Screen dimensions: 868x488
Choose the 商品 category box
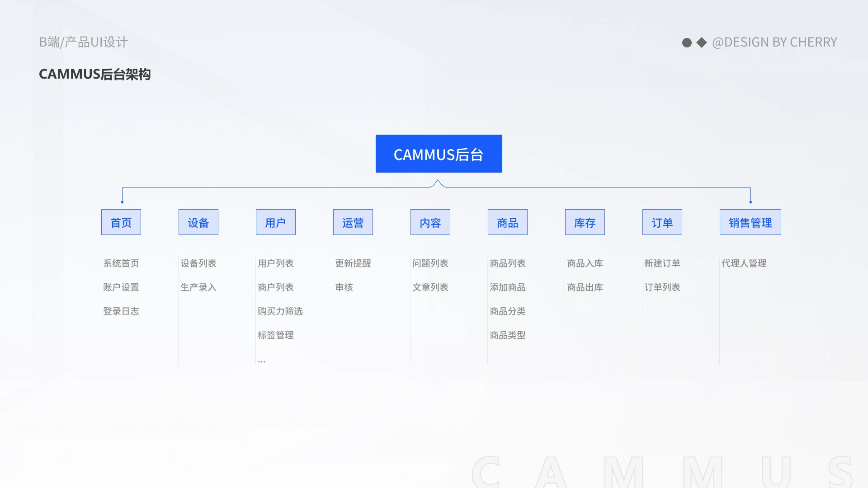point(508,222)
